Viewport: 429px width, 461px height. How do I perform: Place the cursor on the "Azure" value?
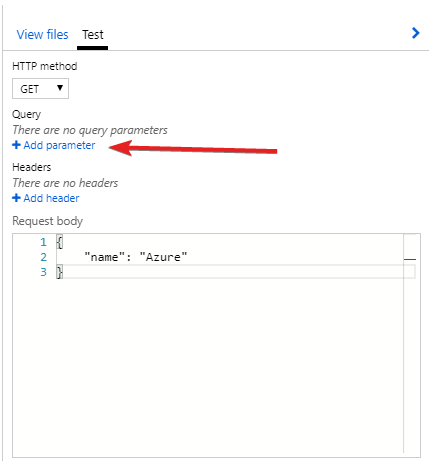163,257
